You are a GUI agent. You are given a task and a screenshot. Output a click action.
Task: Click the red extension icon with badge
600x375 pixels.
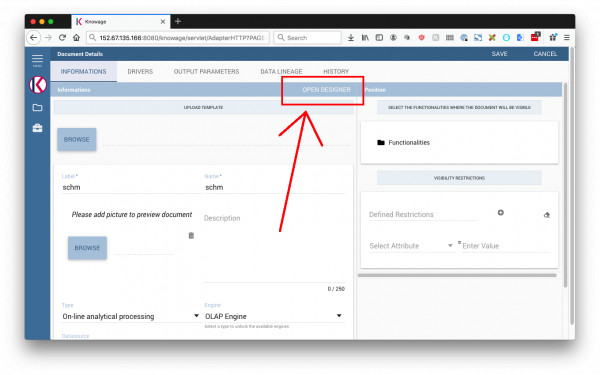pos(535,37)
